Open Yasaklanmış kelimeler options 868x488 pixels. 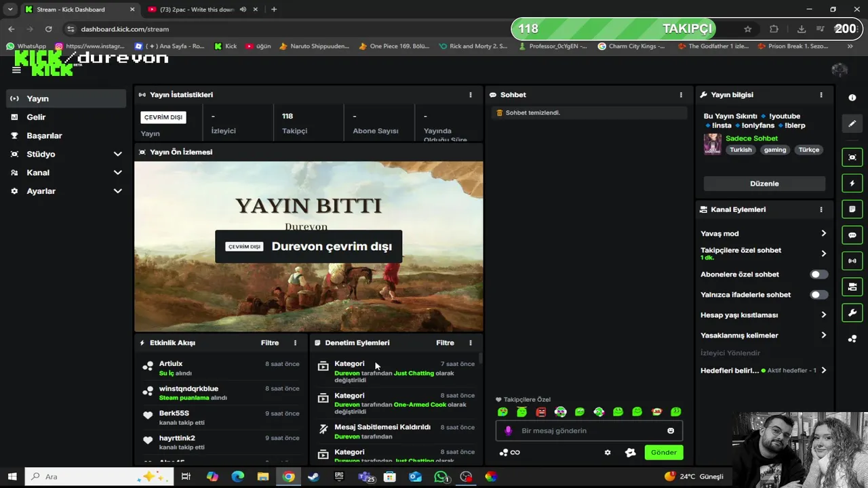764,335
